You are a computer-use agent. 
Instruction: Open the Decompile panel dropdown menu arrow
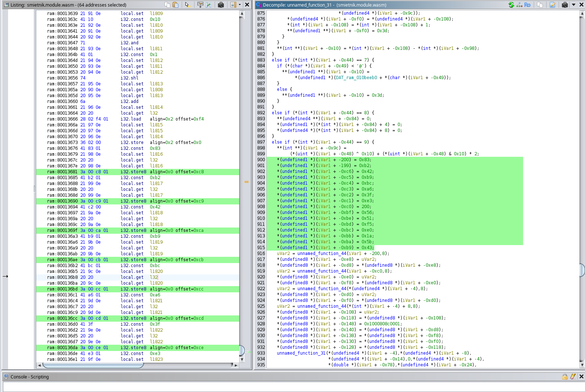tap(574, 5)
